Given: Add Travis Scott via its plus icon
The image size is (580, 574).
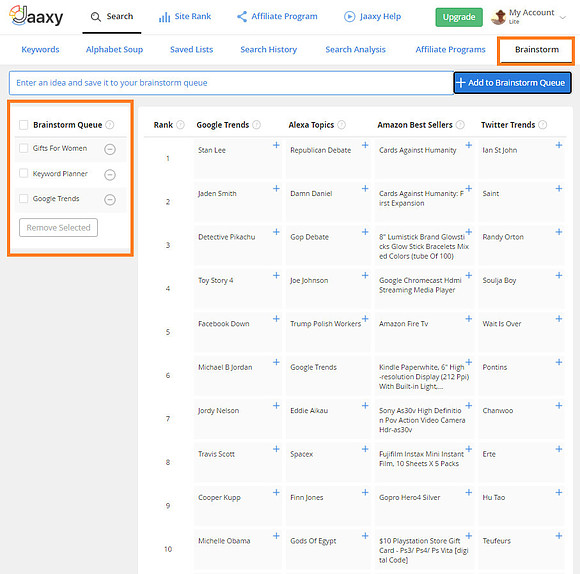Looking at the screenshot, I should click(x=276, y=449).
